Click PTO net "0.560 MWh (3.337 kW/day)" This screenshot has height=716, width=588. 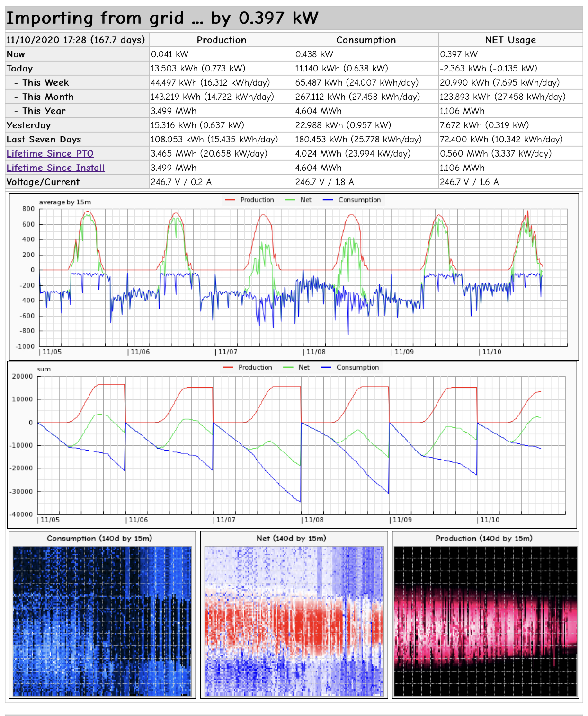coord(496,154)
